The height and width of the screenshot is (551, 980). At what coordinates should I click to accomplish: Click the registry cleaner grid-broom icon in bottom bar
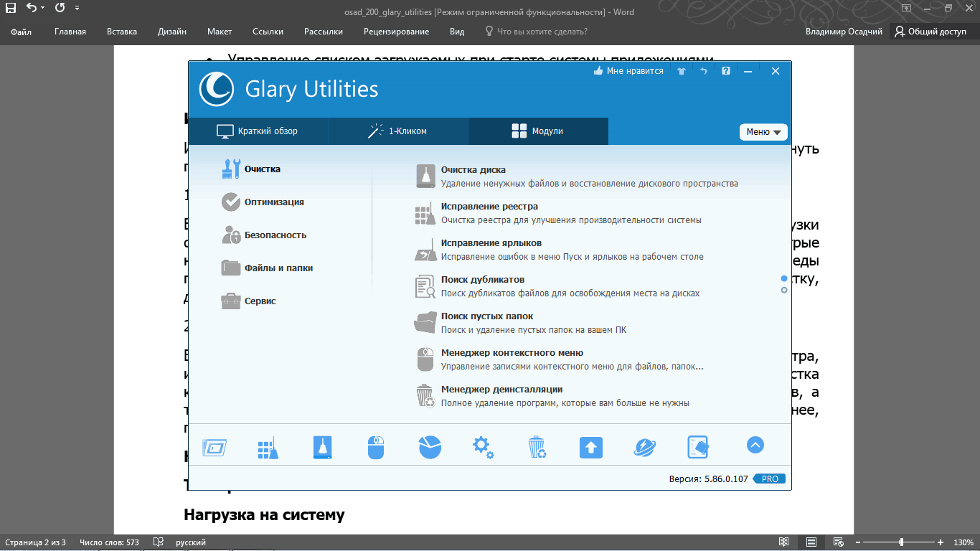(268, 448)
